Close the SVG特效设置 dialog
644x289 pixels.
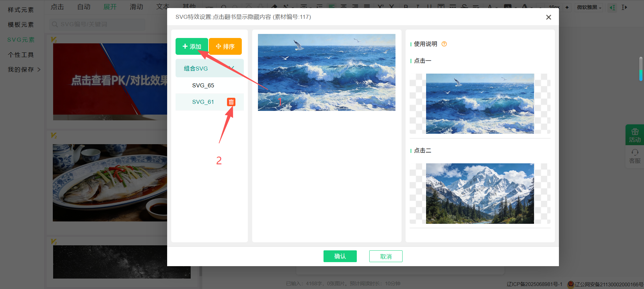coord(548,17)
